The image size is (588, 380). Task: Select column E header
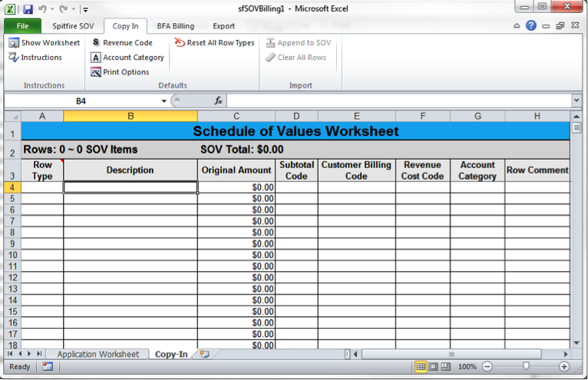click(357, 116)
